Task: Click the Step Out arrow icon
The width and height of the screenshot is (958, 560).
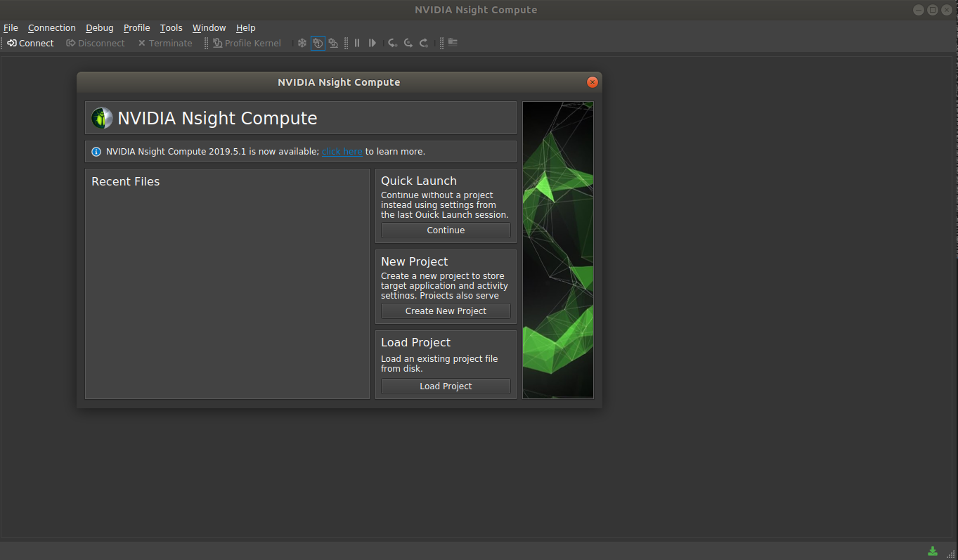Action: coord(424,43)
